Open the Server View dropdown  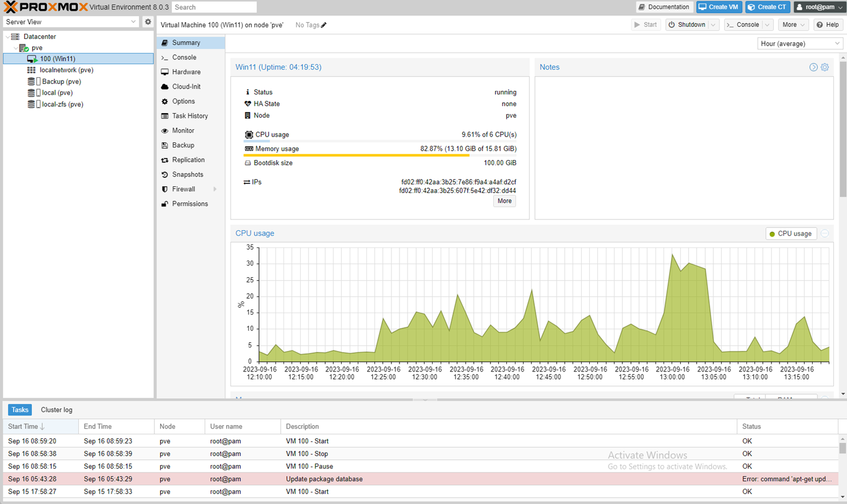71,22
